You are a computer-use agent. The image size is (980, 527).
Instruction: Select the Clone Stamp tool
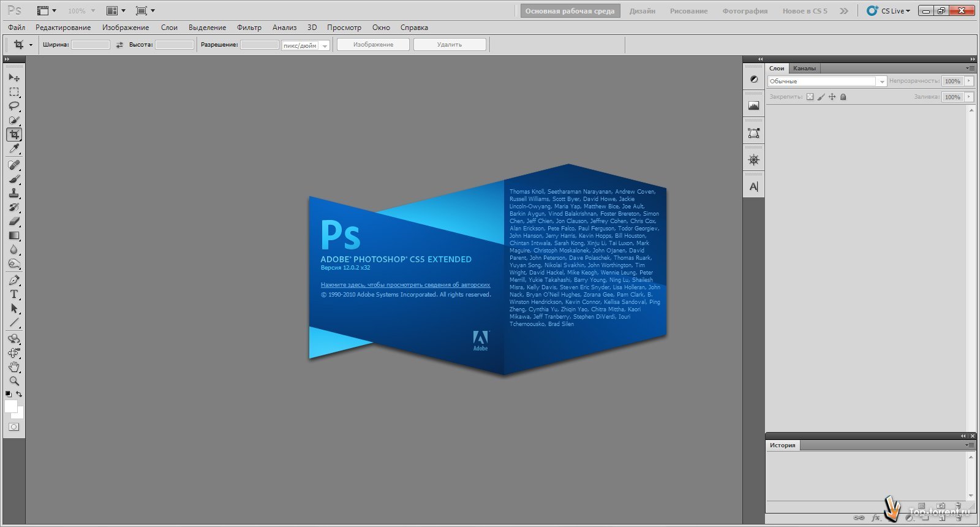click(14, 193)
